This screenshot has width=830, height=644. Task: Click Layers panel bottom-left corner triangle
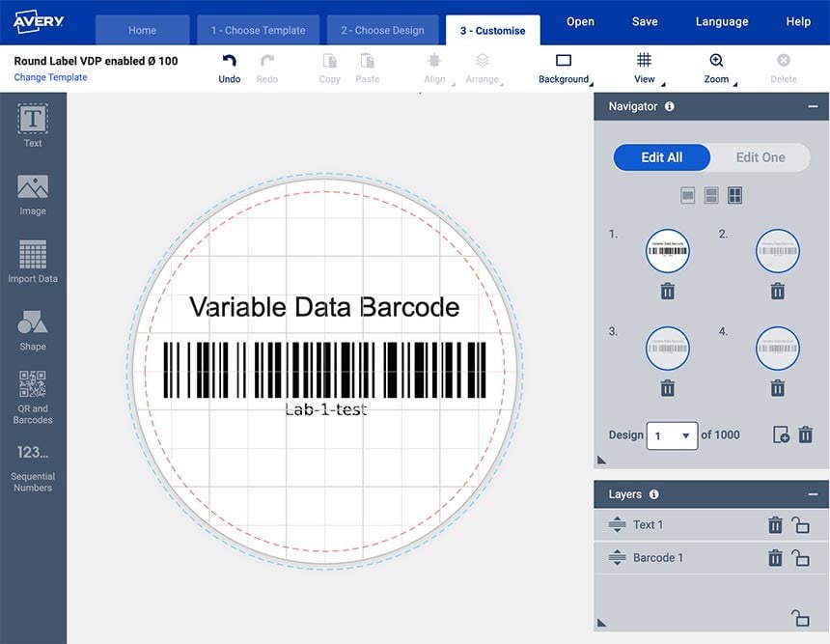tap(601, 623)
